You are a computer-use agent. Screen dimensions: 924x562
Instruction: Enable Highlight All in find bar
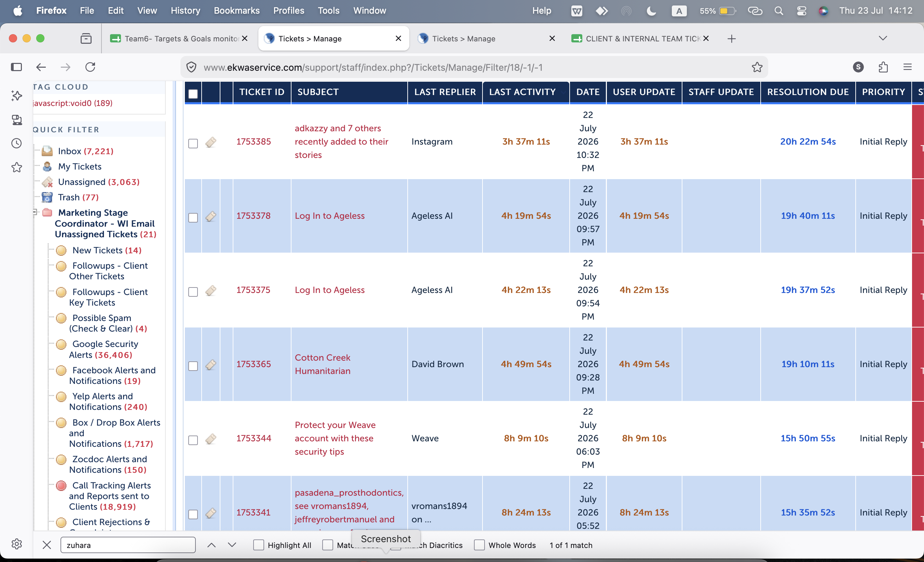pyautogui.click(x=258, y=545)
